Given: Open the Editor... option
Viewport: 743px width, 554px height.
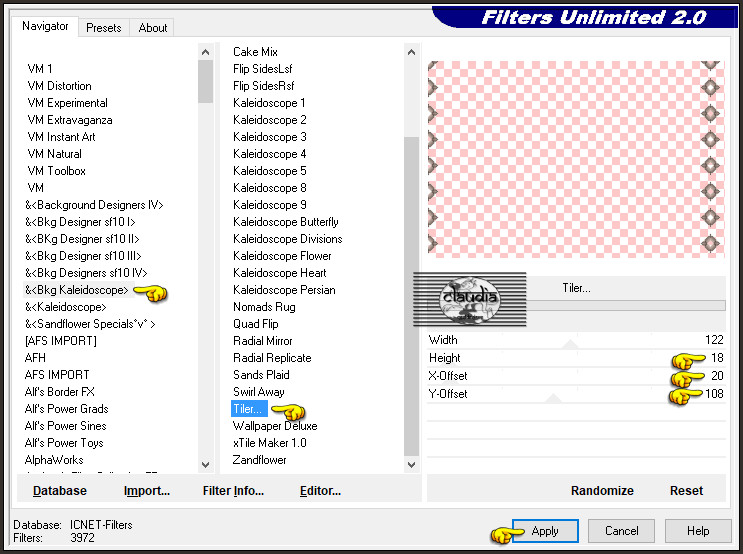Looking at the screenshot, I should pyautogui.click(x=320, y=490).
